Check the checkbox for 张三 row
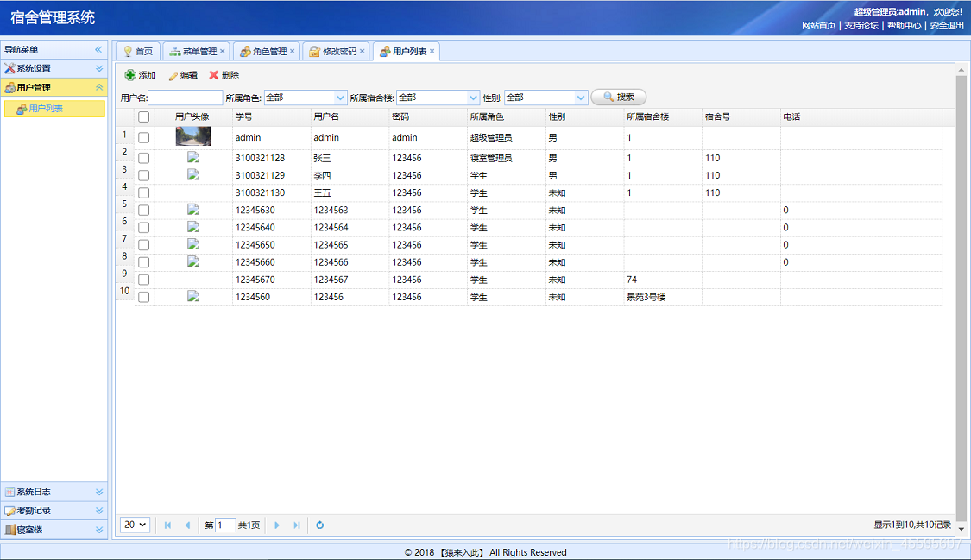This screenshot has height=560, width=971. click(x=143, y=158)
